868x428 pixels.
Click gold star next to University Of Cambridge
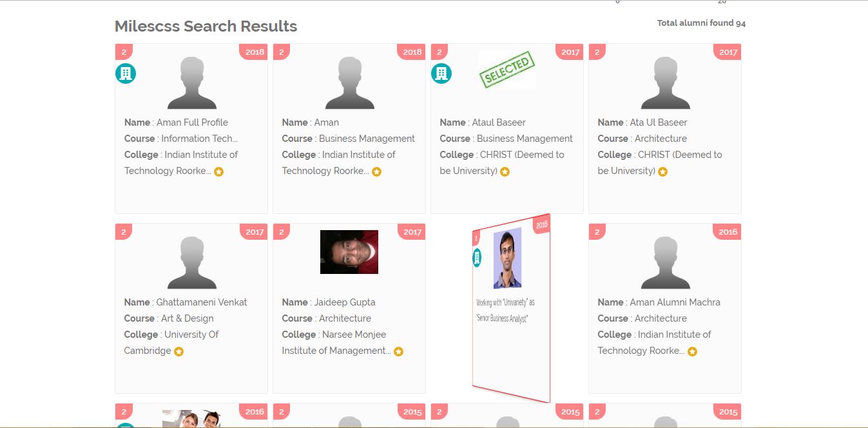coord(179,351)
